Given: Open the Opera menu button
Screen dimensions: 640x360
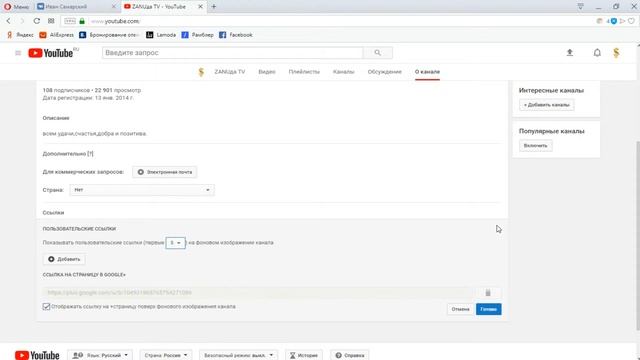Looking at the screenshot, I should pos(16,7).
